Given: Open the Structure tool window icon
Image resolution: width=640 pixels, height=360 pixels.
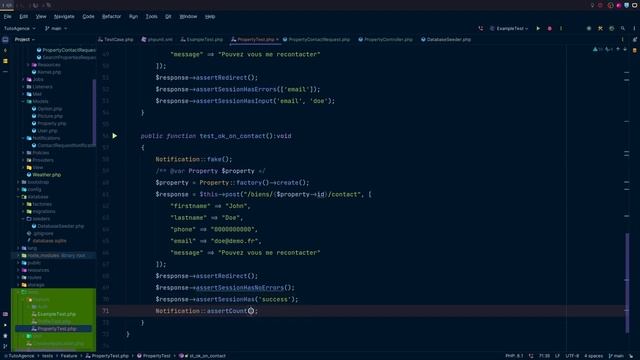Looking at the screenshot, I should [x=5, y=61].
